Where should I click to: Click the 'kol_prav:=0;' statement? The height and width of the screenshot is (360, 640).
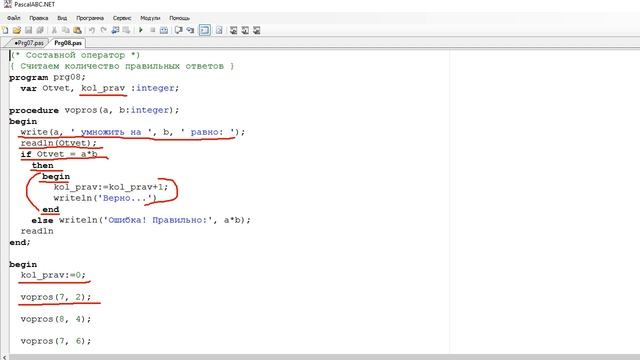pos(53,275)
